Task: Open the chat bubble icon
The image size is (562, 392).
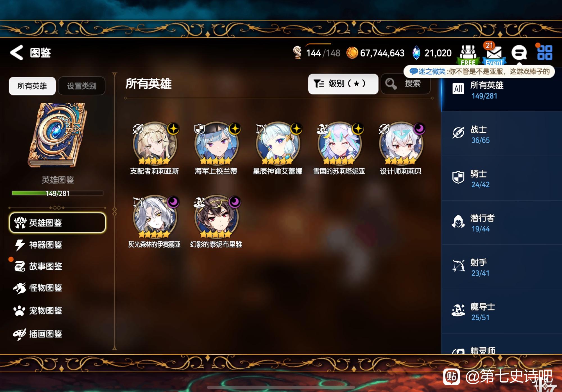Action: coord(519,53)
